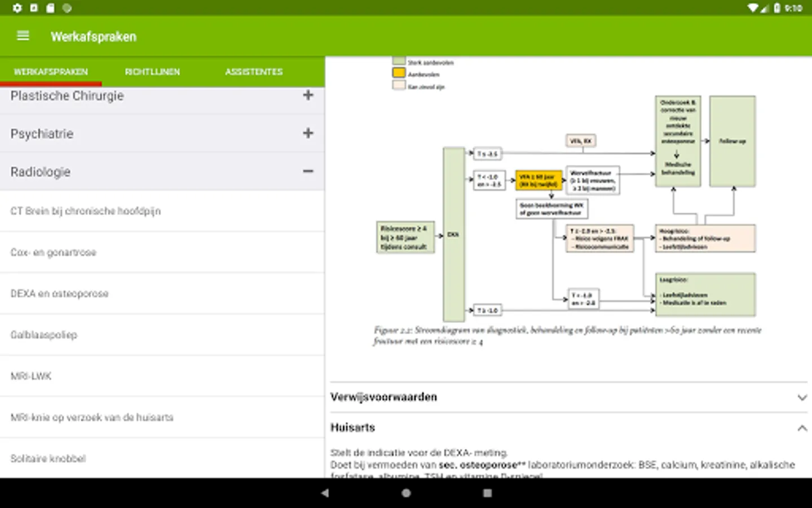Open the hamburger navigation menu
The image size is (812, 508).
[x=23, y=36]
